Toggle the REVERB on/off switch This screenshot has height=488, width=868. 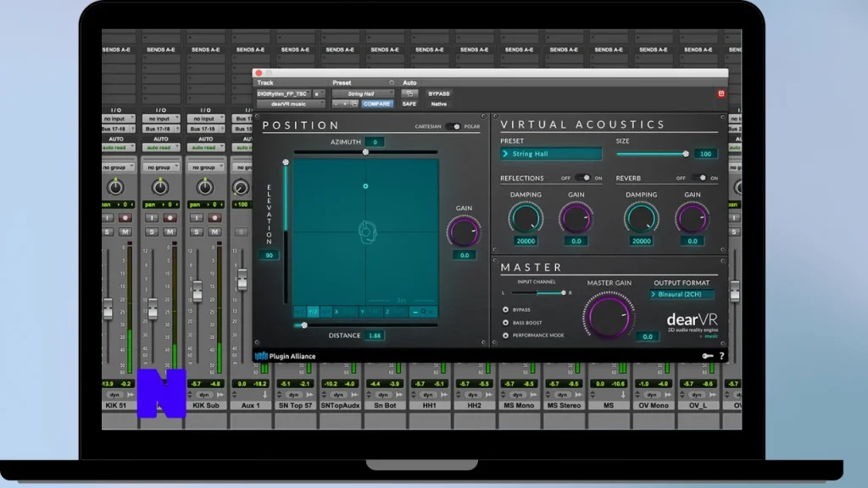point(699,178)
